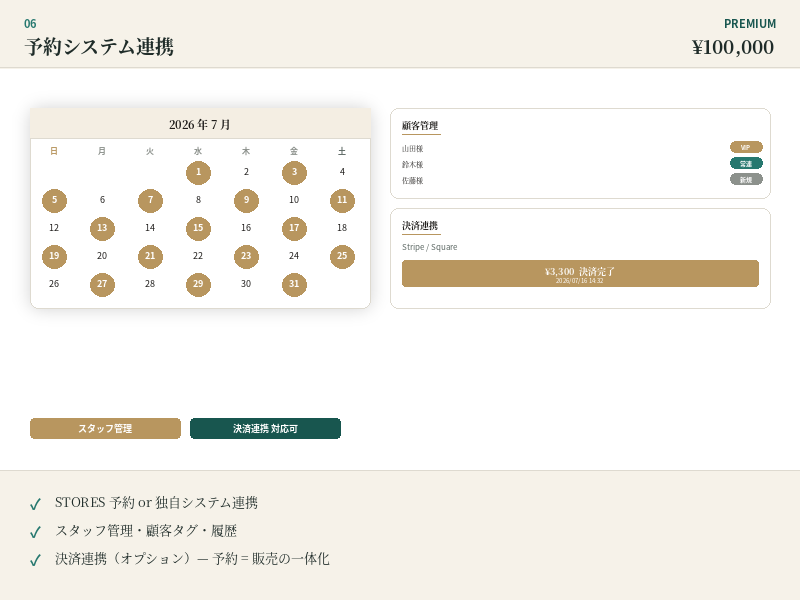Image resolution: width=800 pixels, height=600 pixels.
Task: Click the PREMIUM label
Action: tap(750, 24)
